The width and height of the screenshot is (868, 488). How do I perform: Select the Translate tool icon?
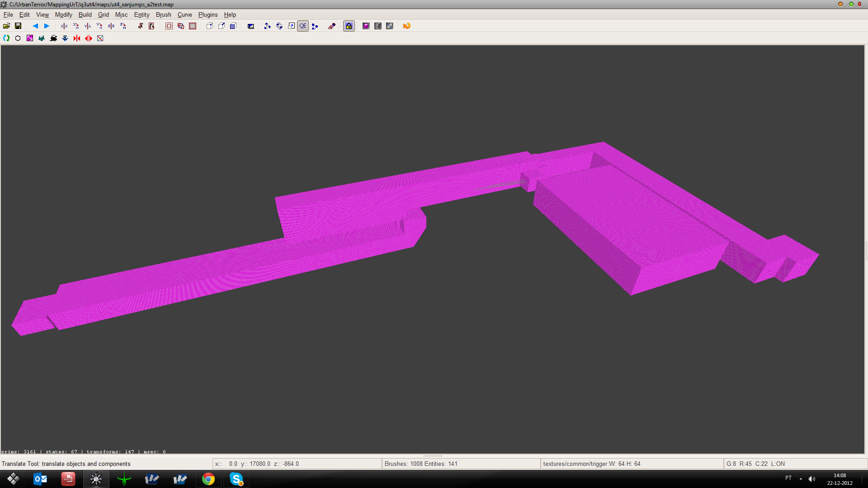267,26
